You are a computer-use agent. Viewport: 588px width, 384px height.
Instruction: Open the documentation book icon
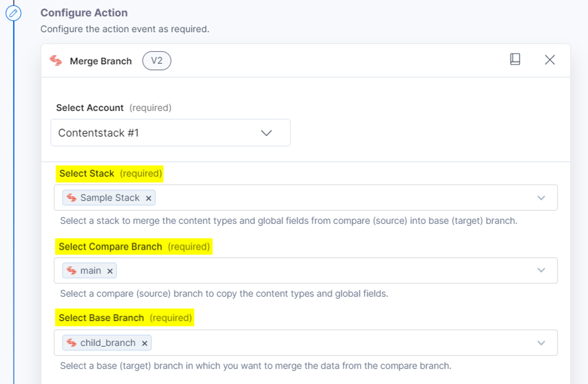click(x=515, y=59)
